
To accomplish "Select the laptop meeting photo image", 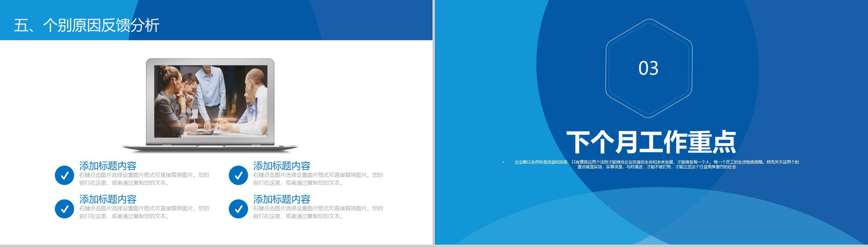I will (x=210, y=101).
